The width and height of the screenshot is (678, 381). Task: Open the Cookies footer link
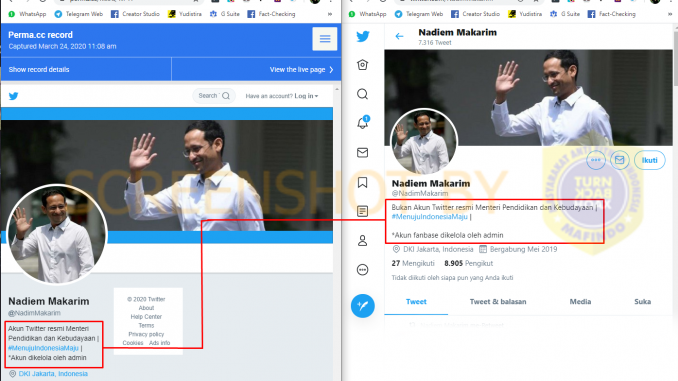pyautogui.click(x=133, y=343)
